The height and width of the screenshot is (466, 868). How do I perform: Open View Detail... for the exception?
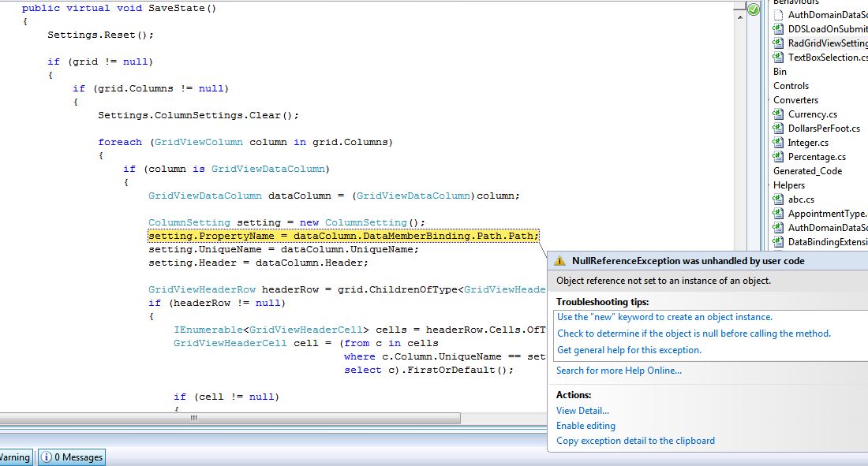(x=582, y=411)
